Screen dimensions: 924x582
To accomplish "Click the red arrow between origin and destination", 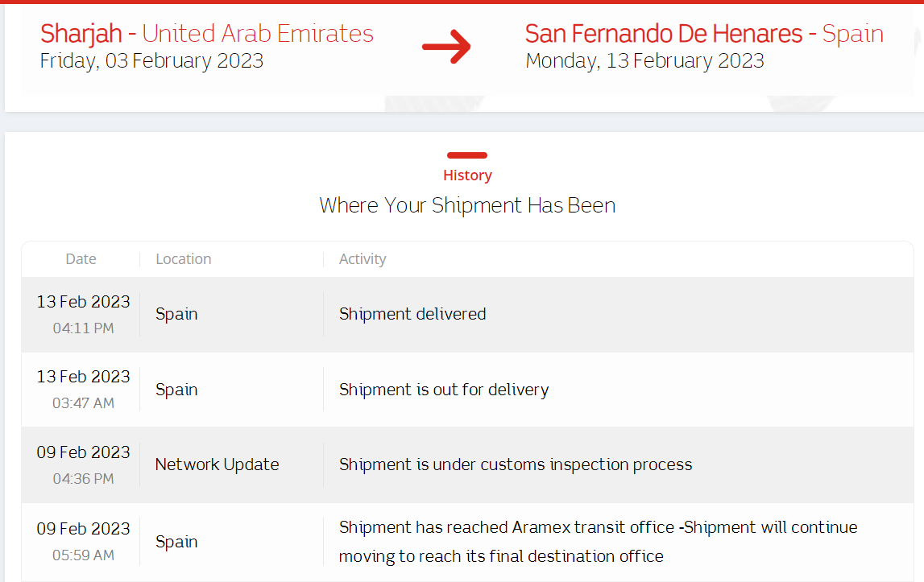I will pos(446,47).
